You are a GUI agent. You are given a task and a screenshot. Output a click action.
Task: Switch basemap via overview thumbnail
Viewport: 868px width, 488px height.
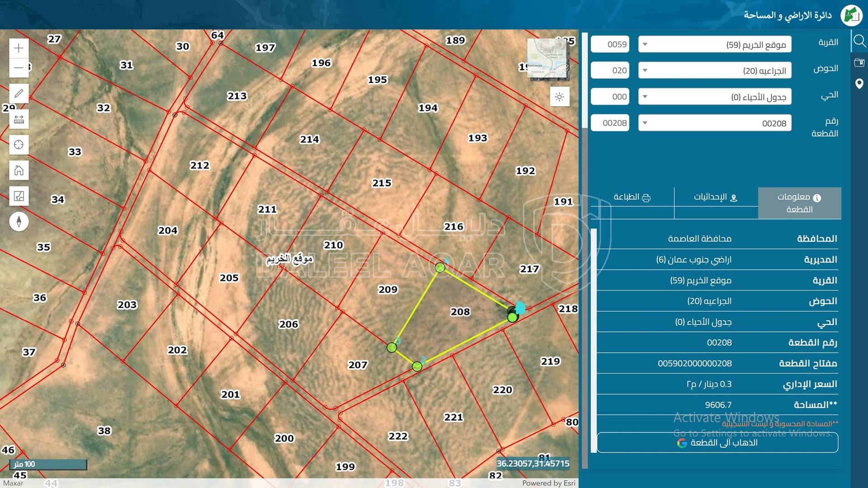547,59
